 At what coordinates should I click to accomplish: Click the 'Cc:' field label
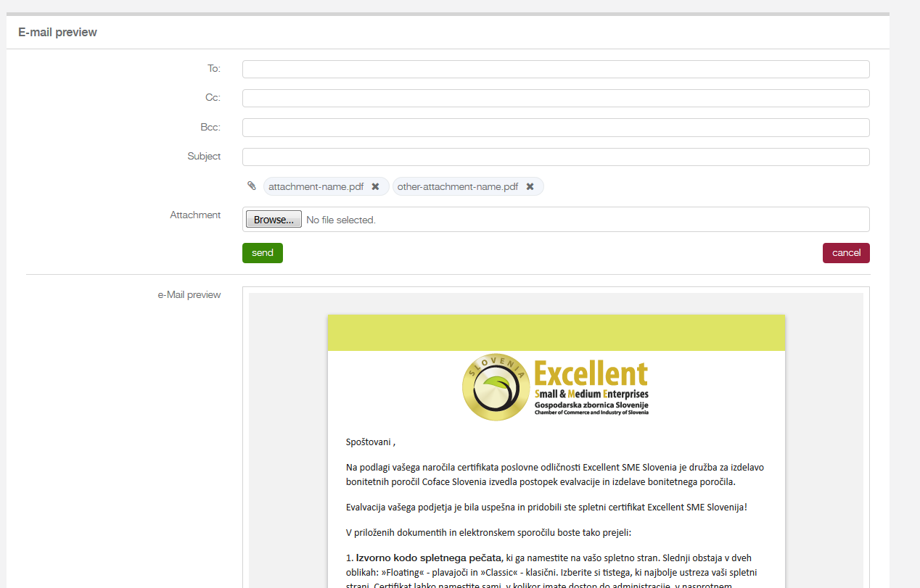[213, 97]
